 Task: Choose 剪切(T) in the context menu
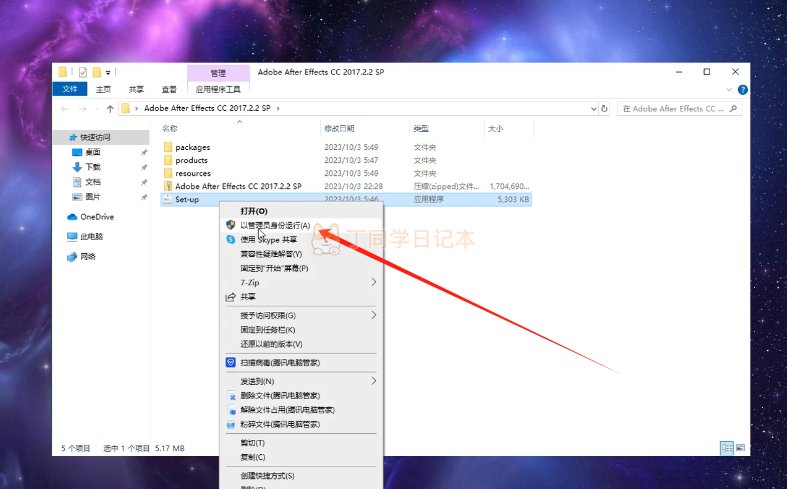coord(252,443)
